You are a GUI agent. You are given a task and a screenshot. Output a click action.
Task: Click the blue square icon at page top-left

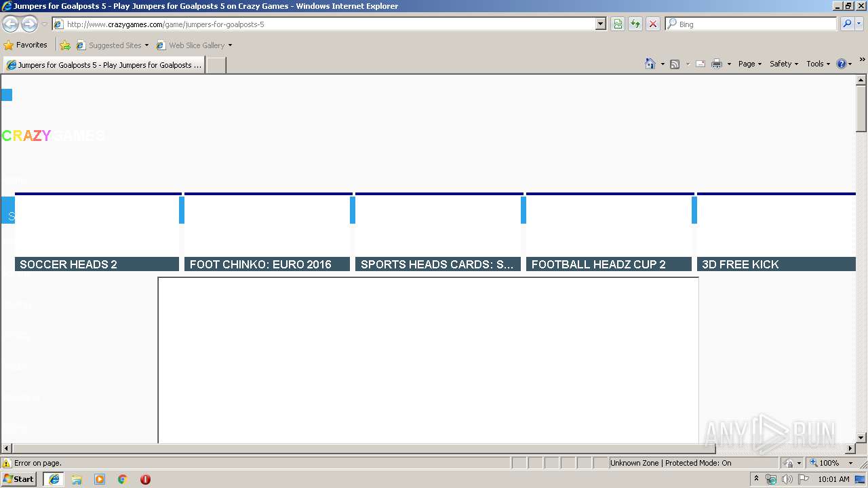pos(6,95)
